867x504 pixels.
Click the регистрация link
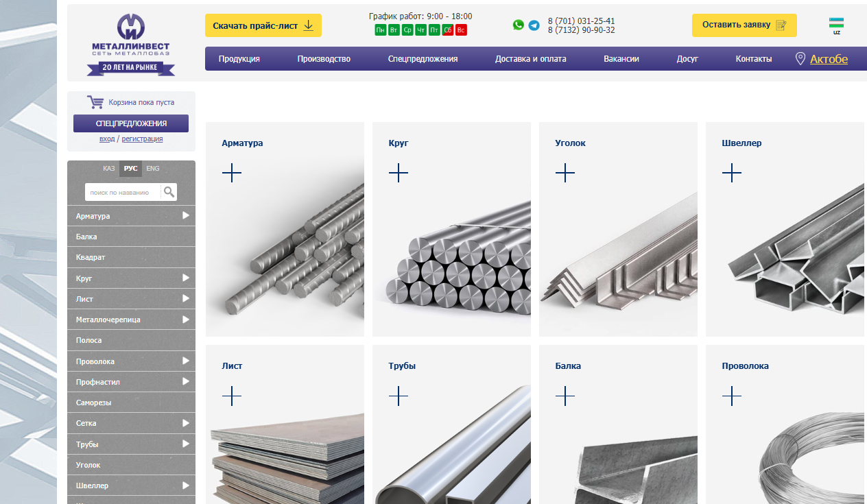tap(142, 139)
